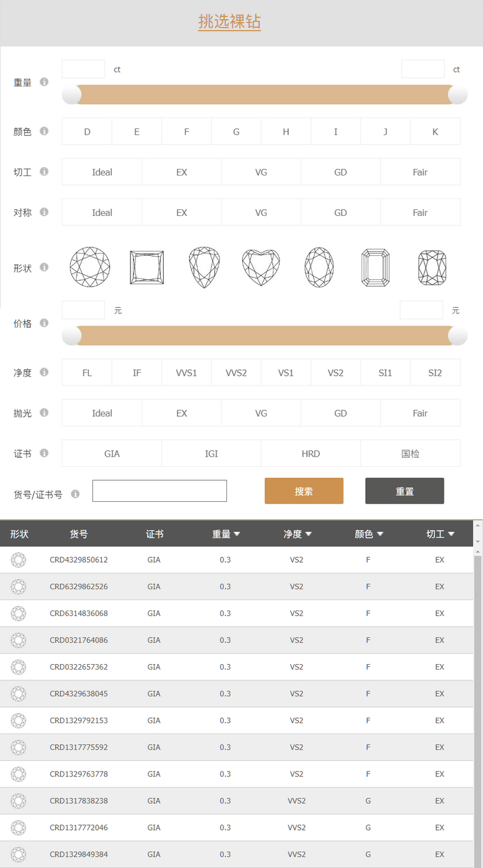Toggle the GIA certificate filter
Image resolution: width=483 pixels, height=868 pixels.
(111, 453)
